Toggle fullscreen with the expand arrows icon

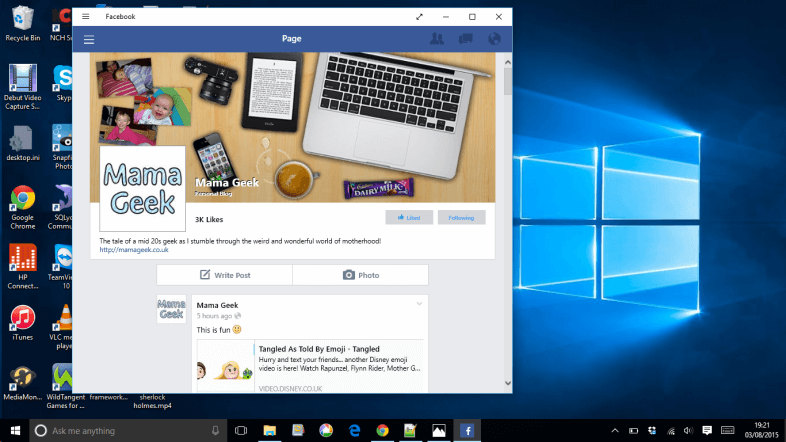[x=419, y=17]
